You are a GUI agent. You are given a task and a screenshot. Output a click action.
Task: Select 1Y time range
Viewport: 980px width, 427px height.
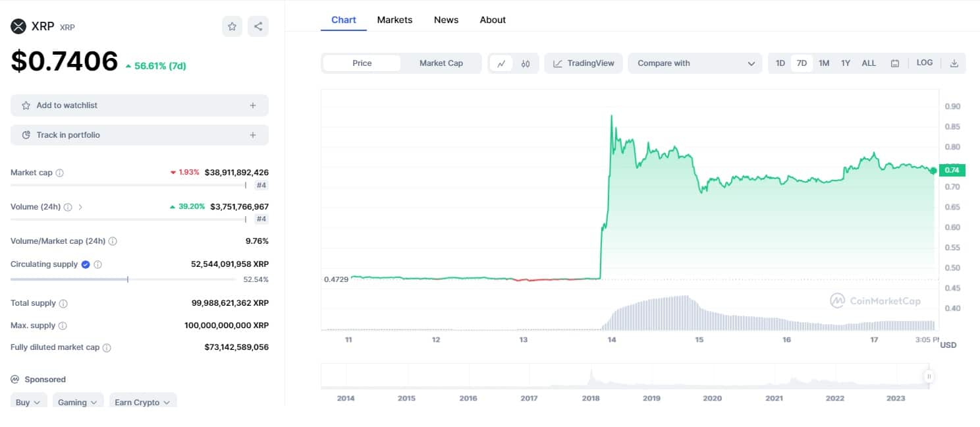point(846,63)
